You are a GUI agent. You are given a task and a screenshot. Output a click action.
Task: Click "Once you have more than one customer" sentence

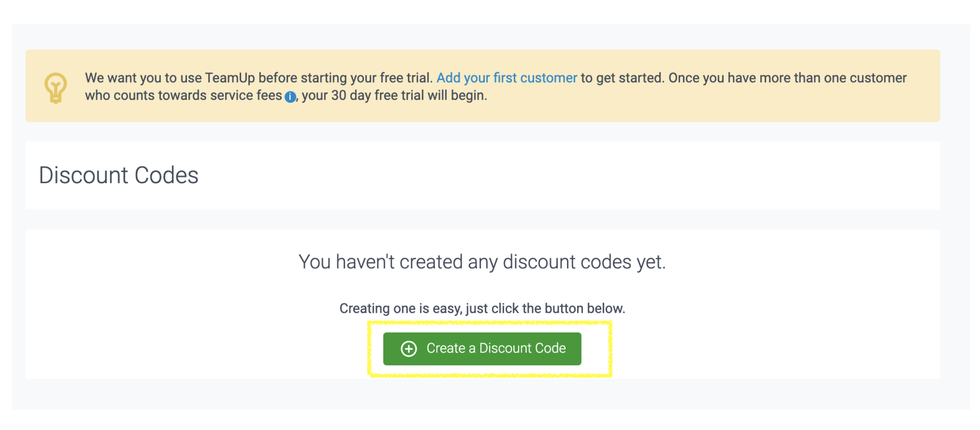[x=788, y=78]
